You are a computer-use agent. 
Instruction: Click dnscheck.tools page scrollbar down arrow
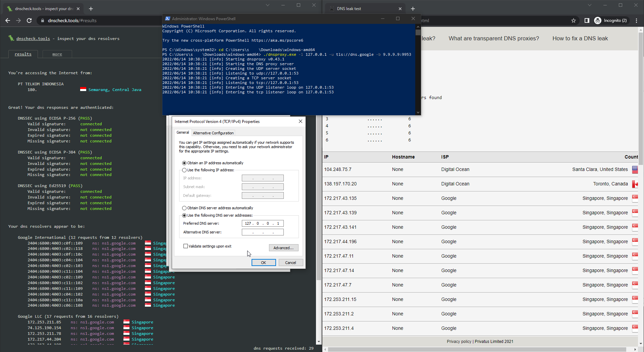point(319,342)
